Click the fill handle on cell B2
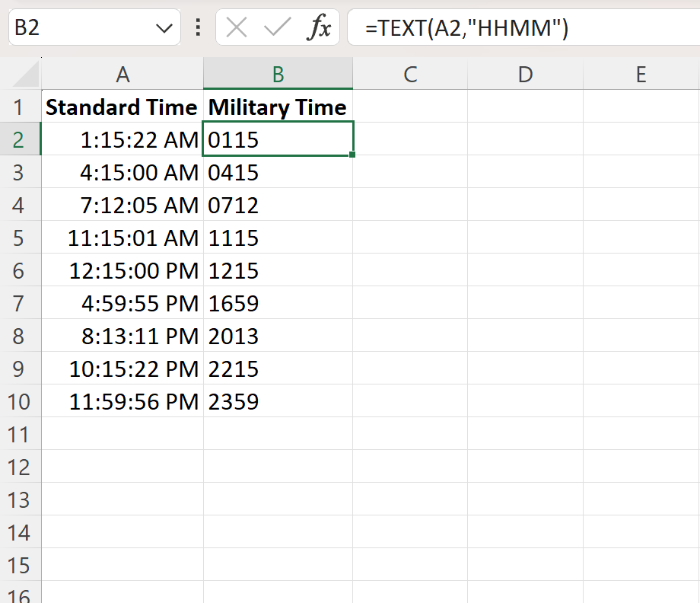The height and width of the screenshot is (603, 700). 351,154
